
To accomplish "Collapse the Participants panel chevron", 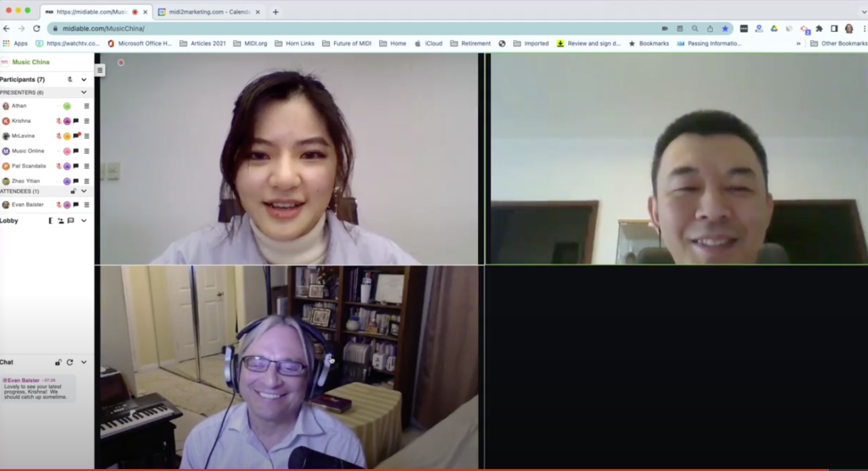I will click(x=84, y=79).
